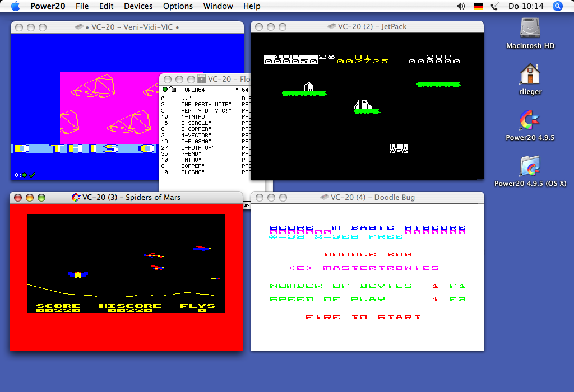Click NUMBER OF DEVILS option in Doodle Bug
This screenshot has height=392, width=574.
click(368, 286)
